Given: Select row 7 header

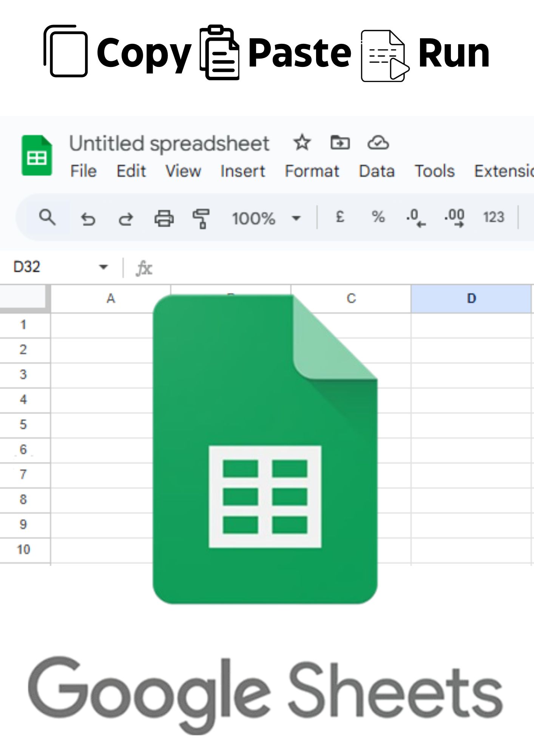Looking at the screenshot, I should pyautogui.click(x=25, y=475).
